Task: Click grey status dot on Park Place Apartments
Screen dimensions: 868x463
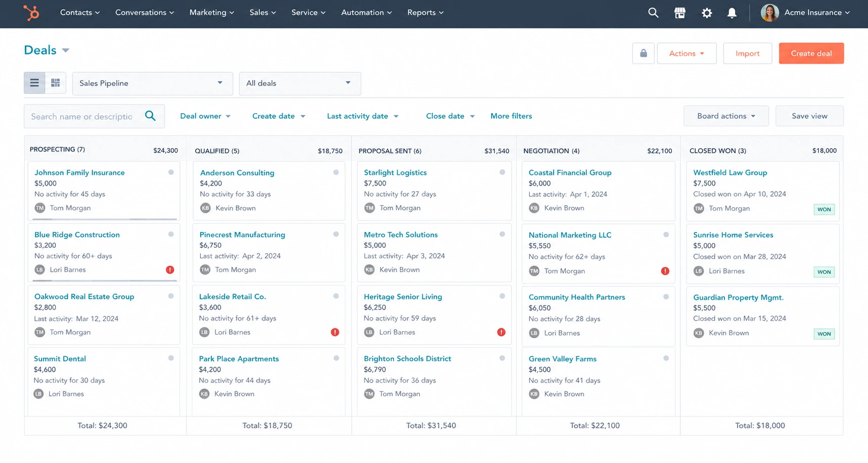Action: pos(336,358)
